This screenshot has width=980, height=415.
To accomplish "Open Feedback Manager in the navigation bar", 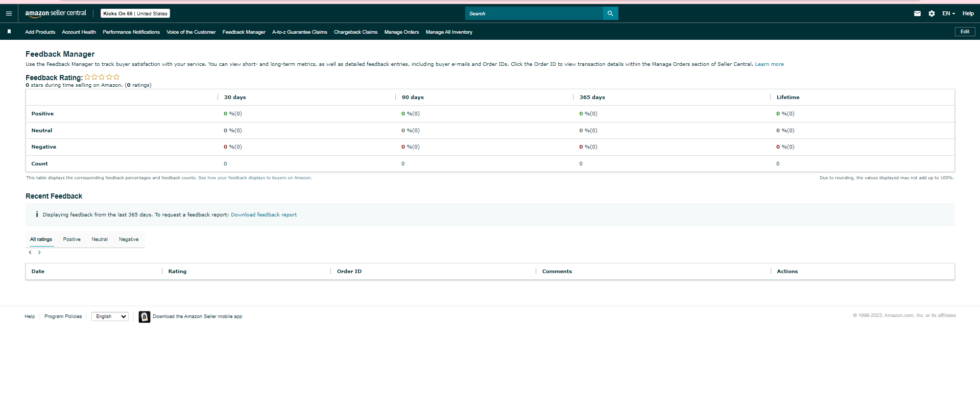I will (244, 32).
